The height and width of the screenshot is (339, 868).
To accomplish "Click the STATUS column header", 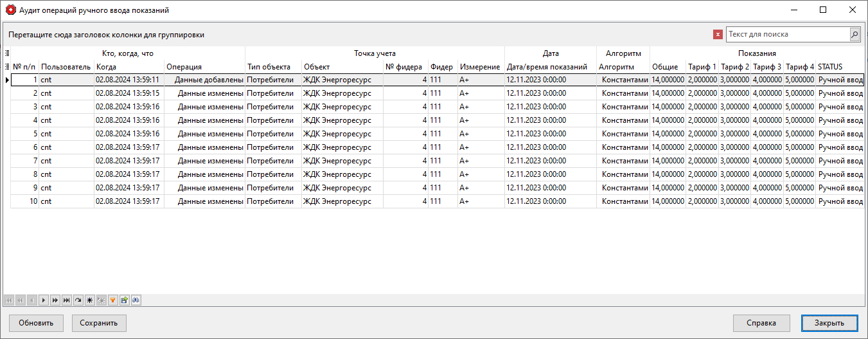I will [x=838, y=67].
